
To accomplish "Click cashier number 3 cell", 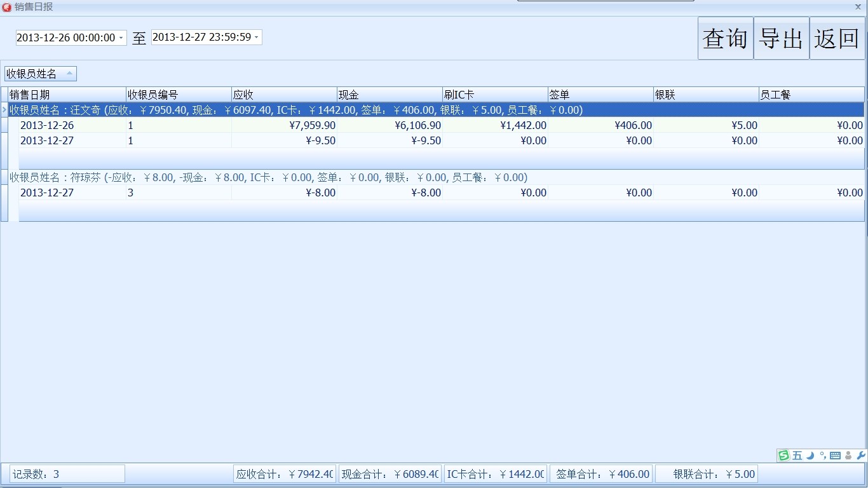I will [x=179, y=193].
